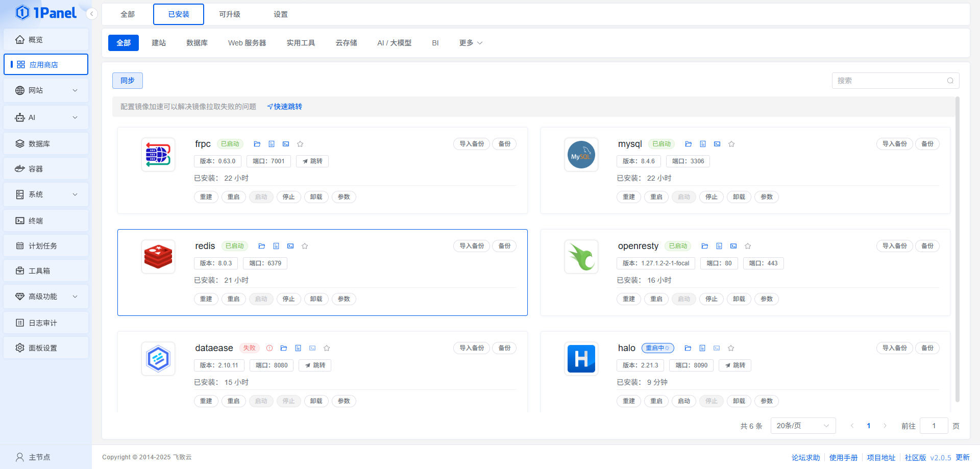Open 终端 terminal in sidebar
The width and height of the screenshot is (980, 469).
(46, 221)
